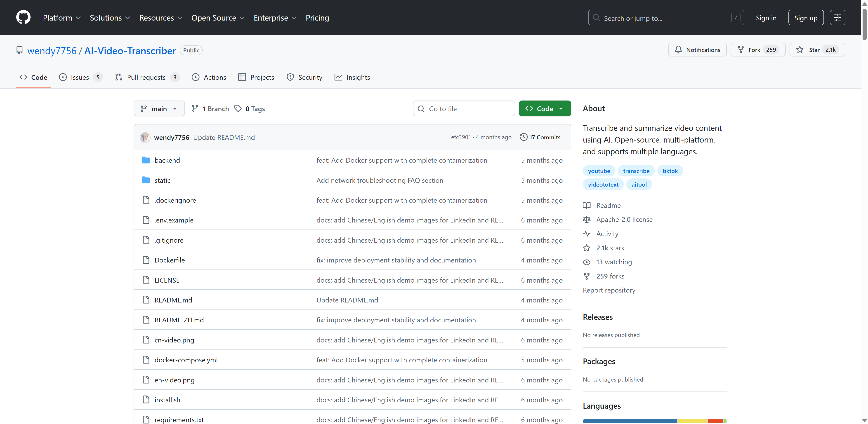Click the GitHub octocat logo
Image resolution: width=868 pixels, height=424 pixels.
23,18
